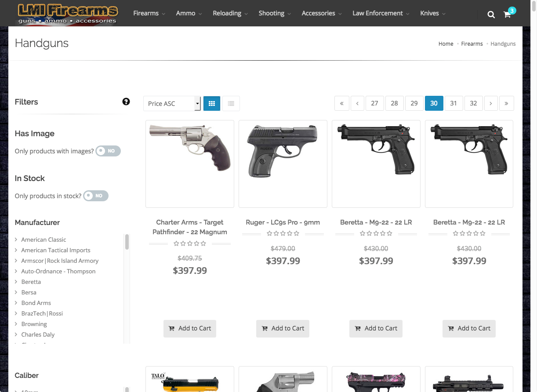This screenshot has width=537, height=392.
Task: Click the Filters help question icon
Action: coord(126,102)
